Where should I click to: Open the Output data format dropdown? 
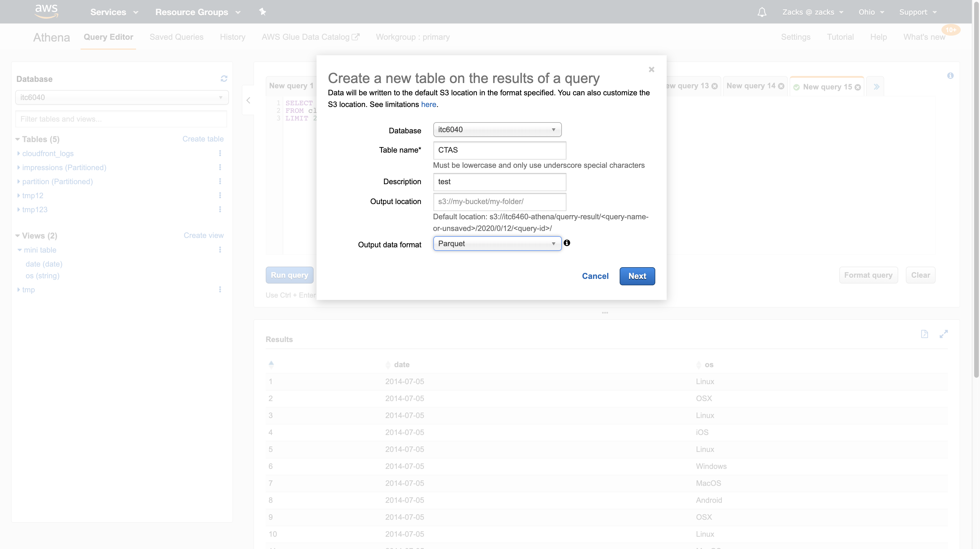coord(497,244)
